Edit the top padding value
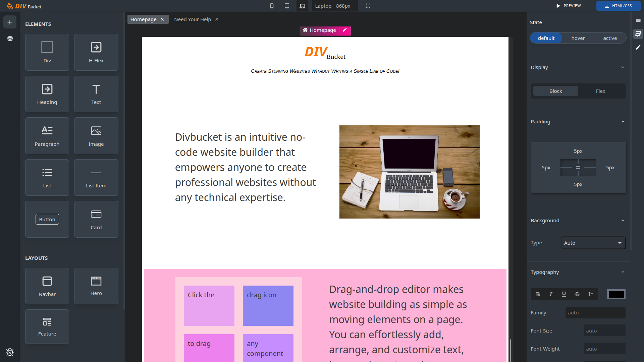 578,151
